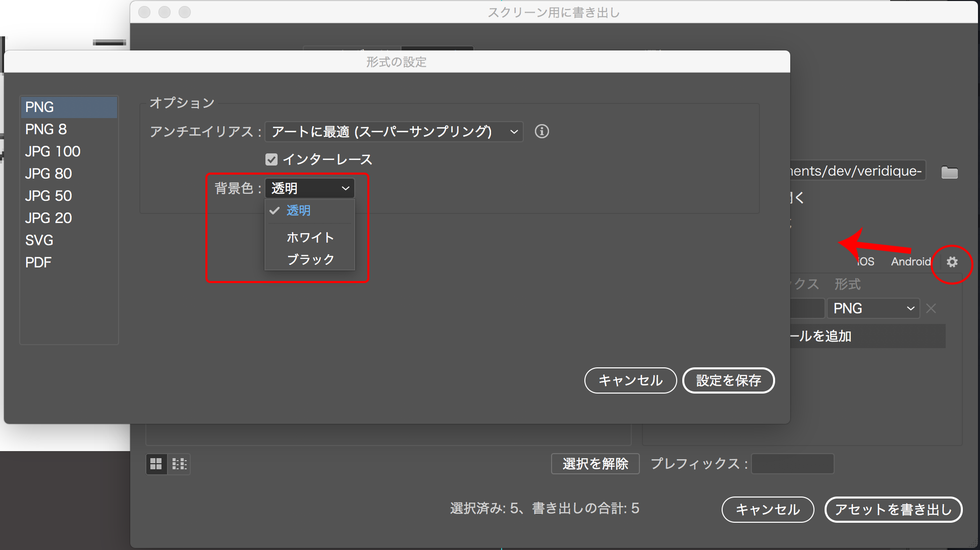Select PNG 8 format
The width and height of the screenshot is (980, 550).
(69, 129)
